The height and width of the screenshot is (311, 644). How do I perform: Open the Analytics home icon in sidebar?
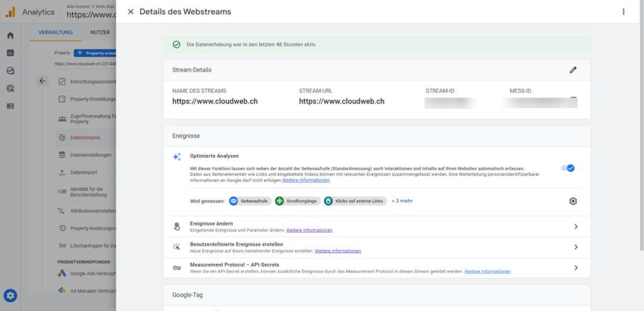10,35
